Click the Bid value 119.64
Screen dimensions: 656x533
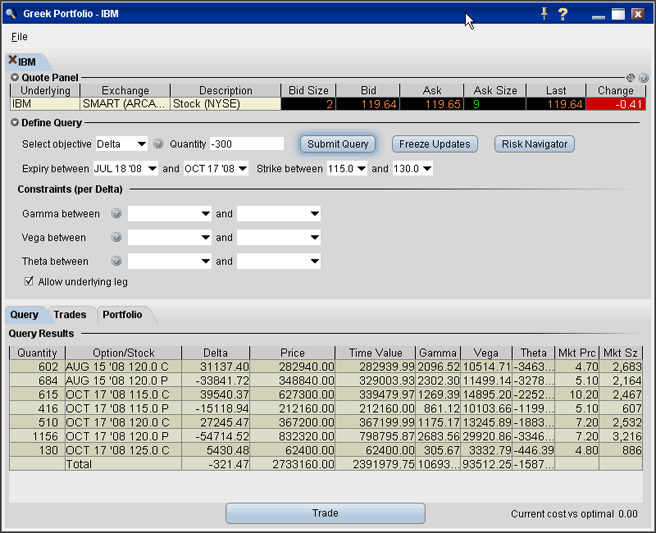[367, 104]
